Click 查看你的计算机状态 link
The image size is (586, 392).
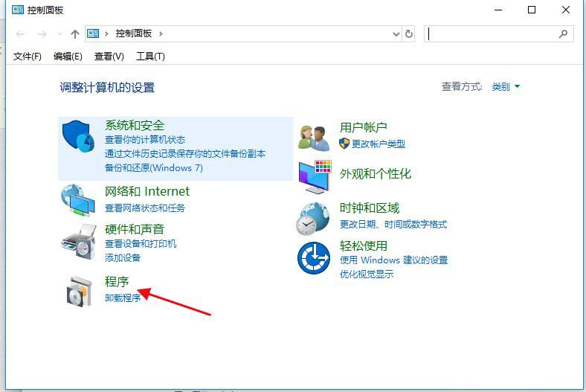point(145,140)
